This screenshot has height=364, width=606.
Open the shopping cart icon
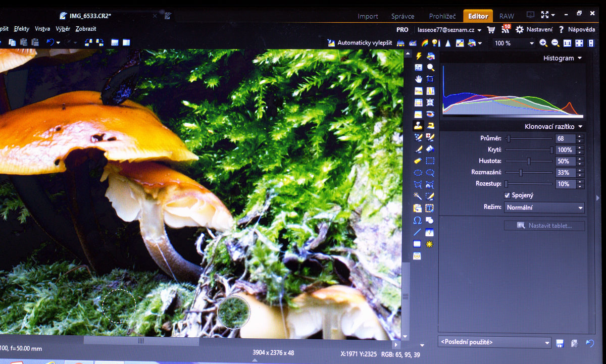point(491,30)
